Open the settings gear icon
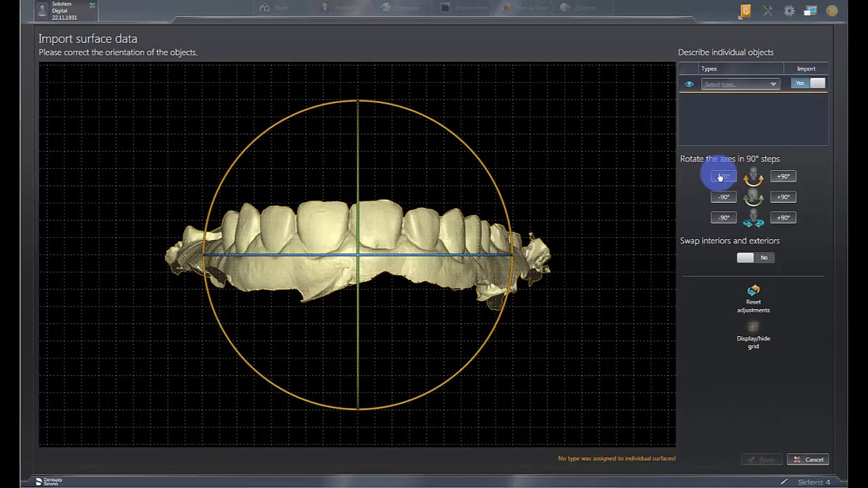The height and width of the screenshot is (488, 868). tap(789, 11)
